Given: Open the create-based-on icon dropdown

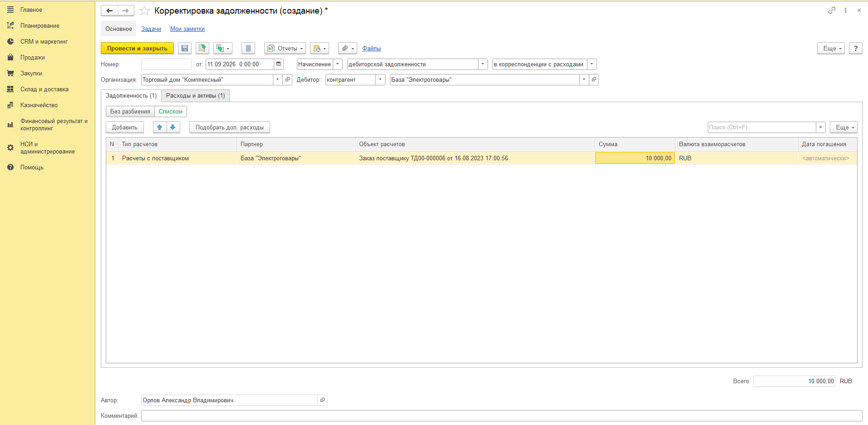Looking at the screenshot, I should [223, 48].
